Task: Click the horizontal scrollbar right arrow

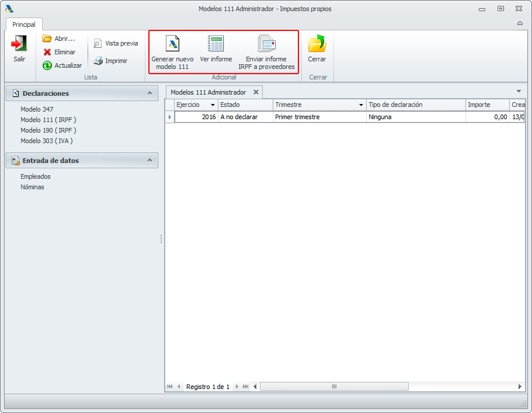Action: [520, 387]
